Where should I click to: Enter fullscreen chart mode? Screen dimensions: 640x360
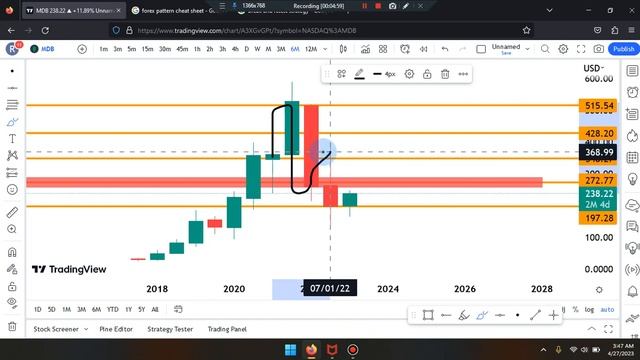pos(581,49)
